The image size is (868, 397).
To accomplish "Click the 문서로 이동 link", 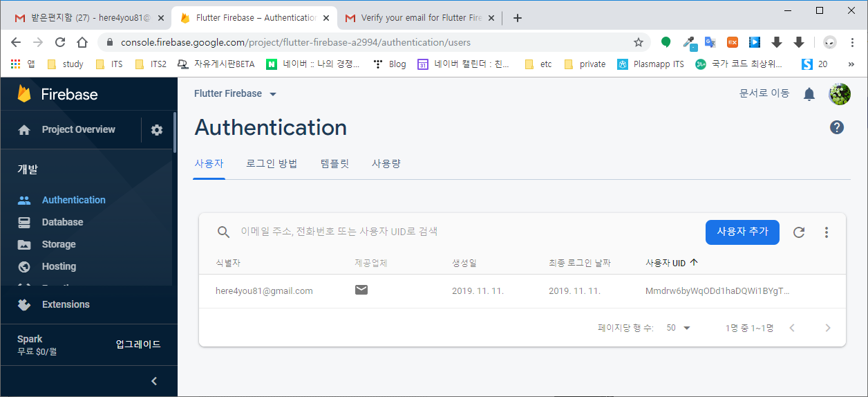I will pyautogui.click(x=764, y=93).
